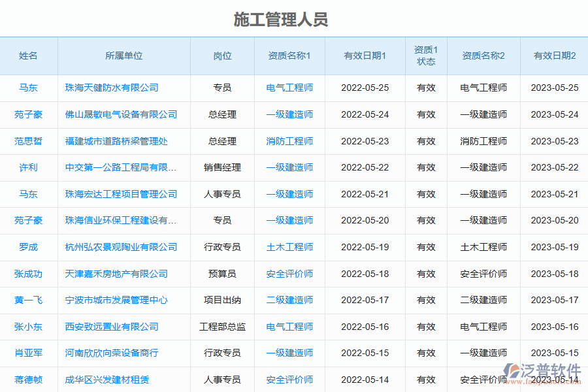
Task: Click the 黄一飞 name link
Action: pos(28,300)
